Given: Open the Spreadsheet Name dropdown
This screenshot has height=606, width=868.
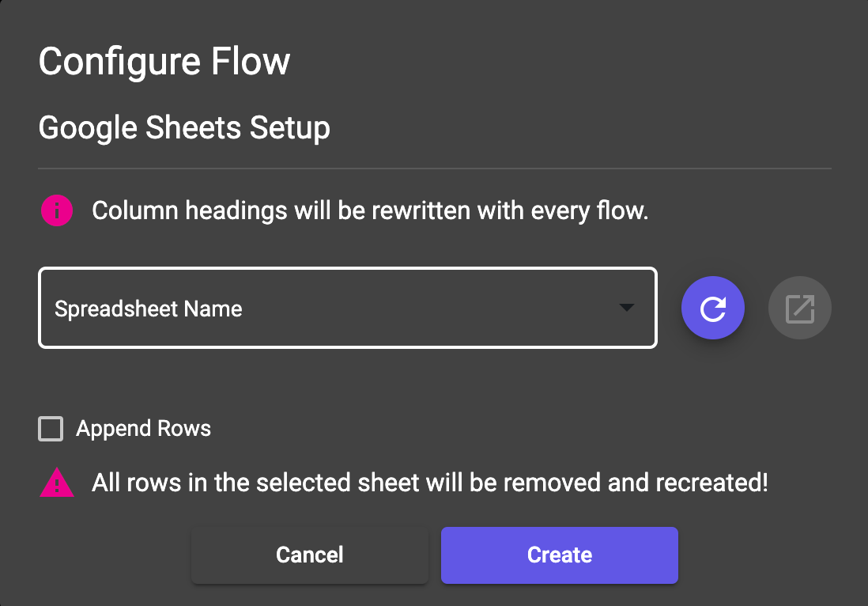Looking at the screenshot, I should pyautogui.click(x=348, y=308).
